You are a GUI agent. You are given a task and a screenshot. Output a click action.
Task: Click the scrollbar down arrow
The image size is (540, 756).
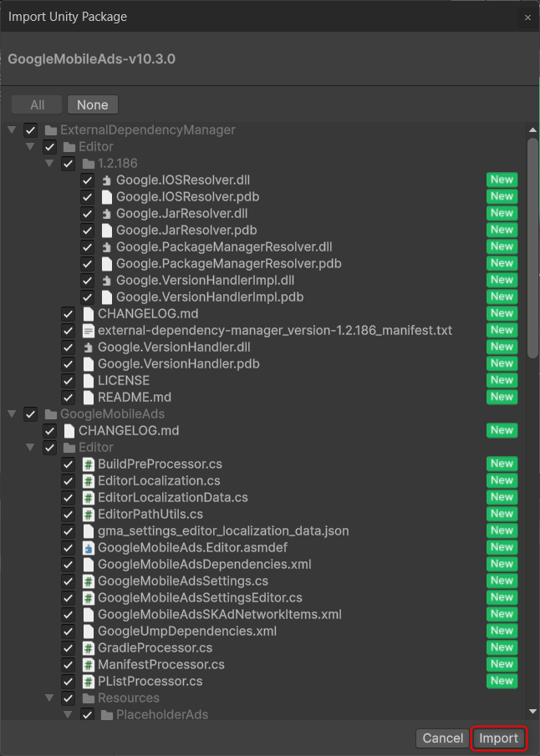pos(532,712)
